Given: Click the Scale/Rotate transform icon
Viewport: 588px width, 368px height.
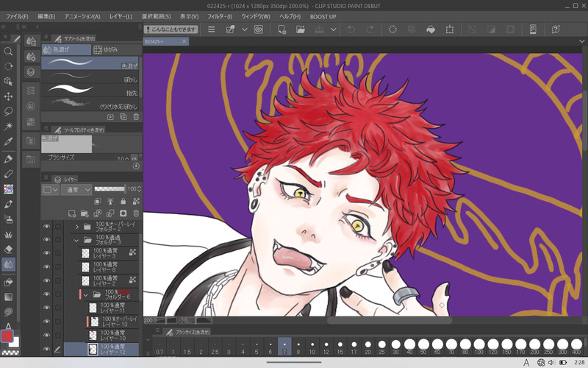Looking at the screenshot, I should (x=450, y=29).
